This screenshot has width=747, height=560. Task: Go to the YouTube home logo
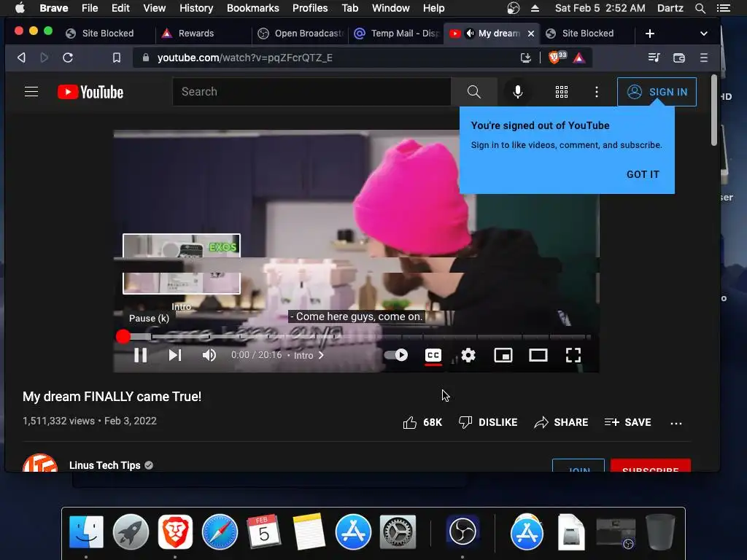pyautogui.click(x=90, y=92)
